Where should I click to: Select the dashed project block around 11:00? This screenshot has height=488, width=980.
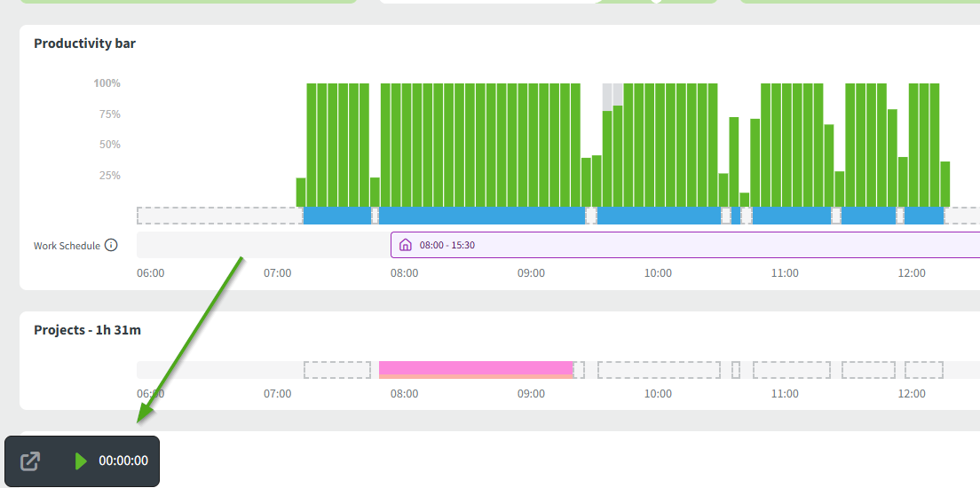791,370
